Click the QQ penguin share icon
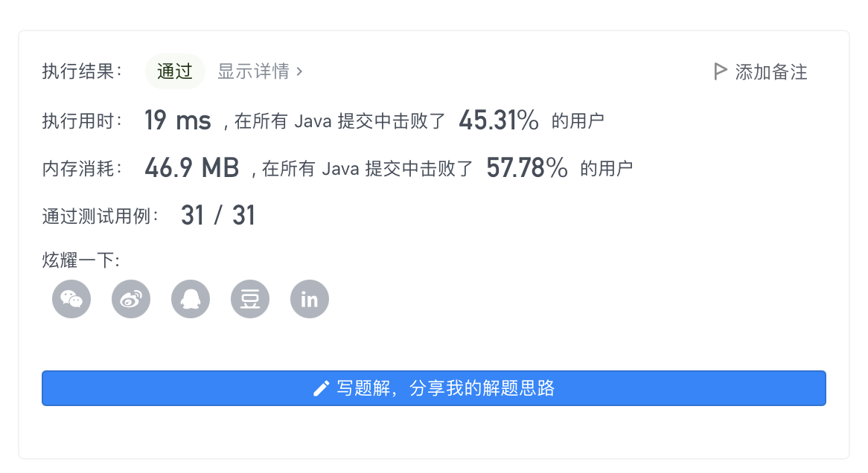Viewport: 868px width, 473px height. point(191,299)
